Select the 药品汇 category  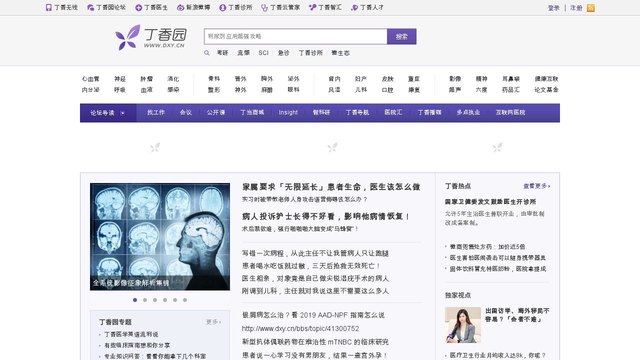coord(511,90)
